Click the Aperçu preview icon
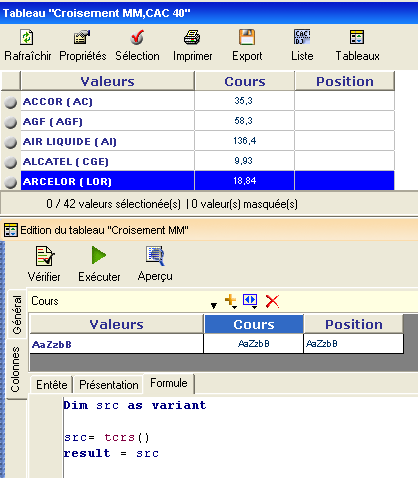Screen dimensions: 418x478 click(155, 256)
